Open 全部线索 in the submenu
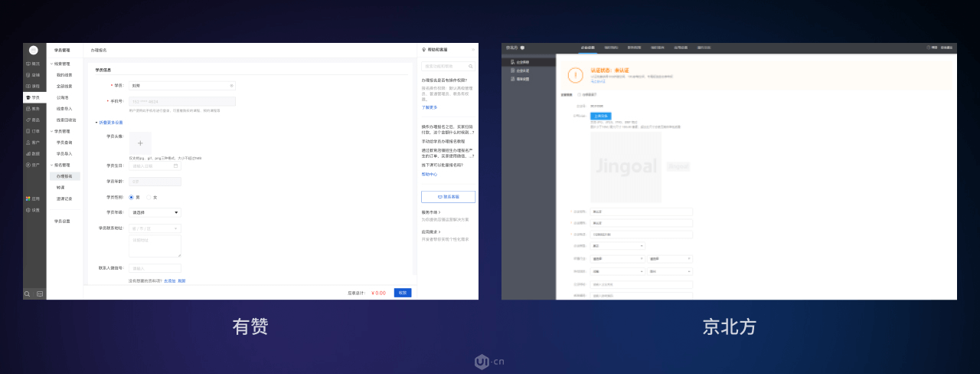The image size is (980, 374). 64,86
